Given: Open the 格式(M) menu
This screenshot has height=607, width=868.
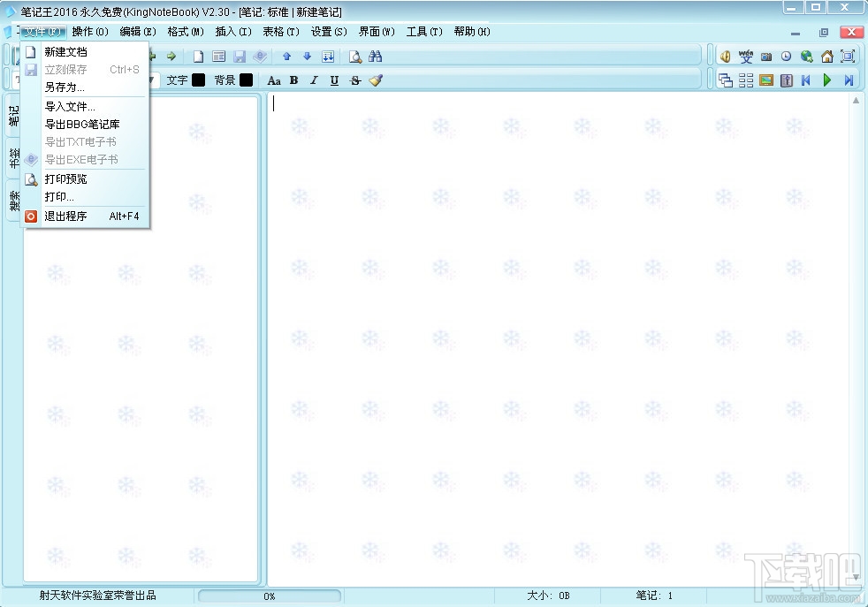Looking at the screenshot, I should pyautogui.click(x=186, y=32).
